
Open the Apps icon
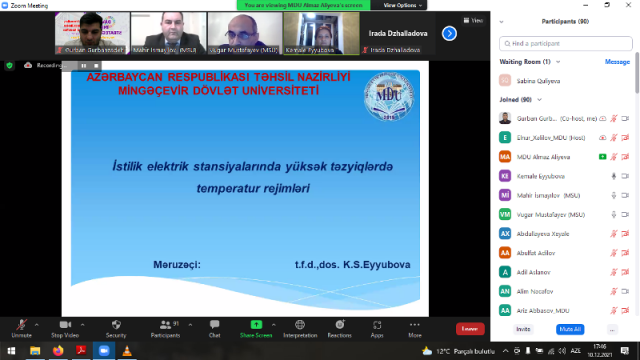377,325
